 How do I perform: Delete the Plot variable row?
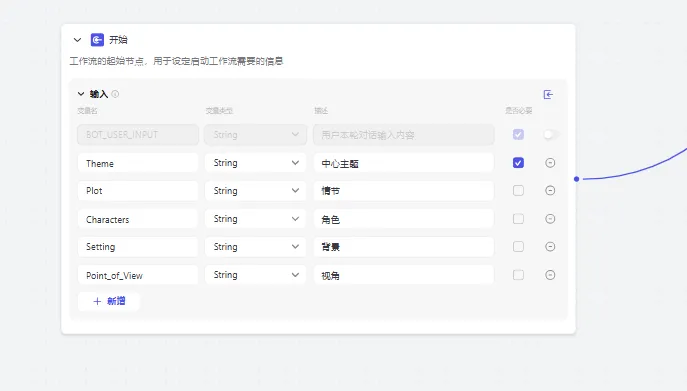click(550, 190)
